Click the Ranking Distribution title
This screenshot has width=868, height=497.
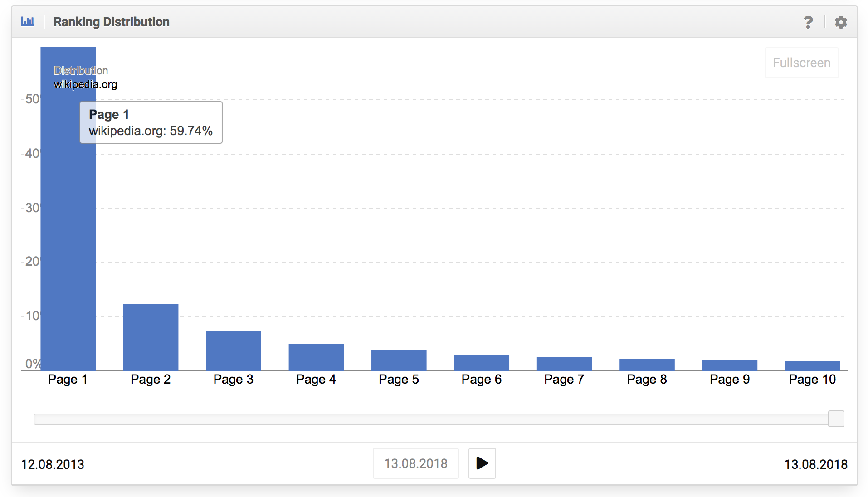(112, 22)
